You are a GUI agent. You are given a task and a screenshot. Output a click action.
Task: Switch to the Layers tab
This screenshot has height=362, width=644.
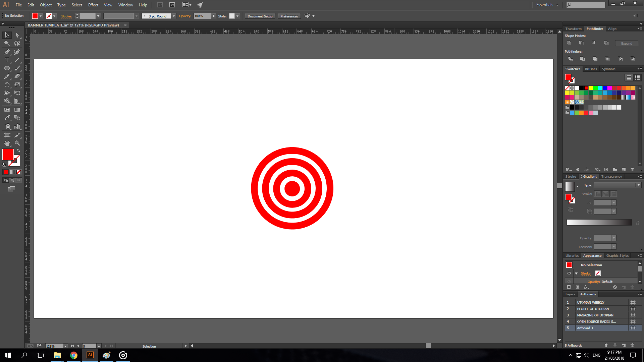point(570,294)
